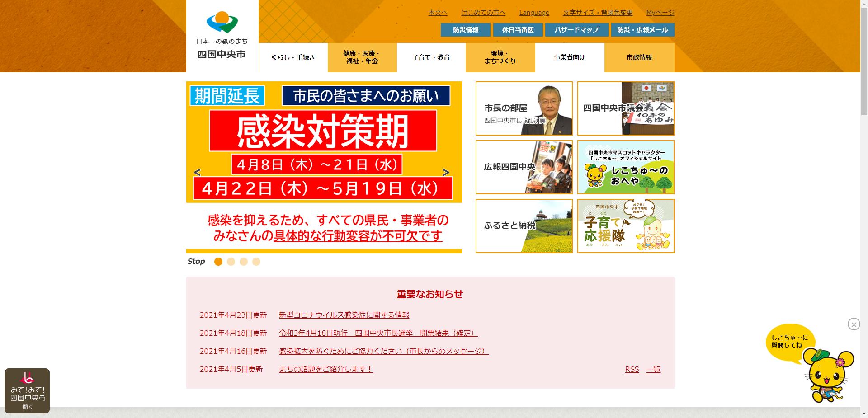The height and width of the screenshot is (418, 868).
Task: Click the RSS feed link
Action: 632,369
